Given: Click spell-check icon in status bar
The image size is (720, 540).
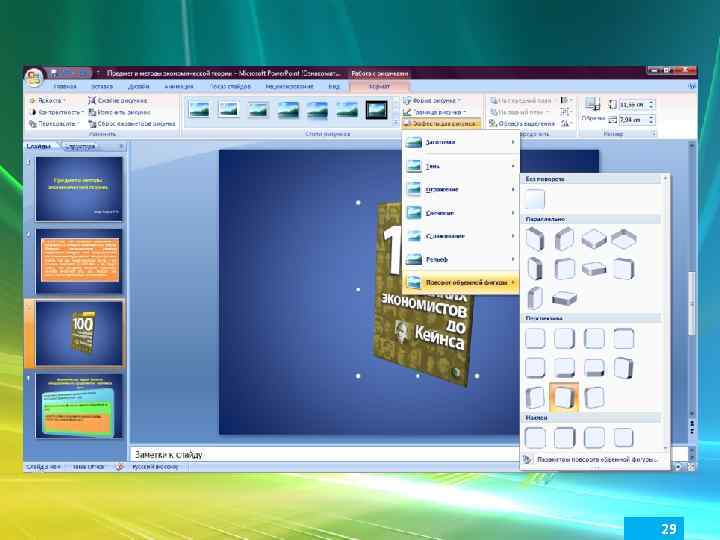Looking at the screenshot, I should 119,467.
